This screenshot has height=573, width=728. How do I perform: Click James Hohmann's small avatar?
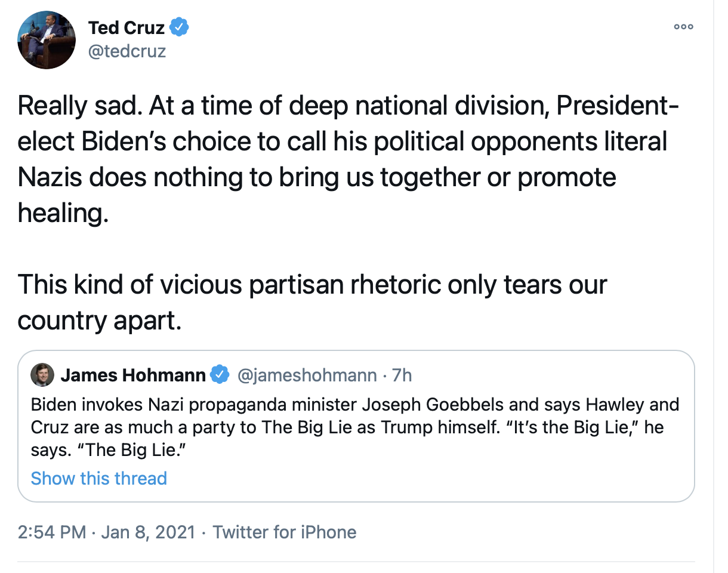43,375
